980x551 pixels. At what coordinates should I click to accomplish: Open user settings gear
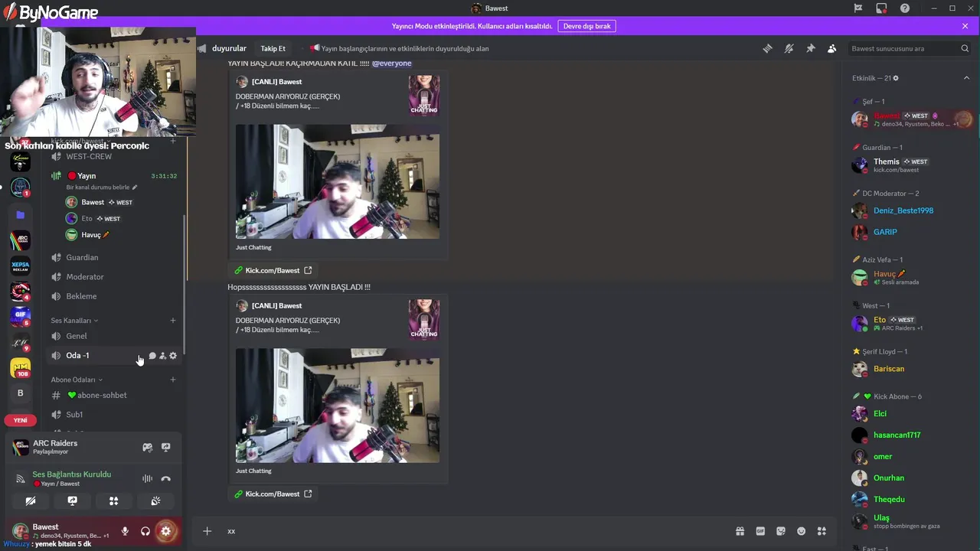tap(165, 531)
